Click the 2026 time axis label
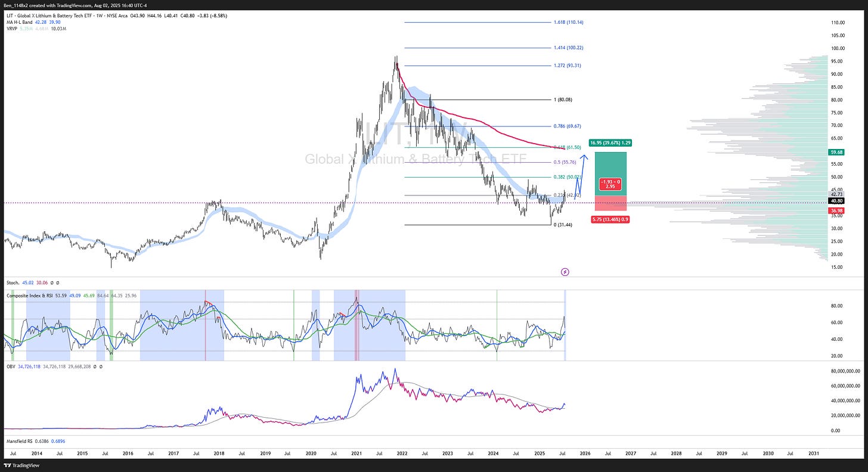Image resolution: width=868 pixels, height=472 pixels. point(585,454)
